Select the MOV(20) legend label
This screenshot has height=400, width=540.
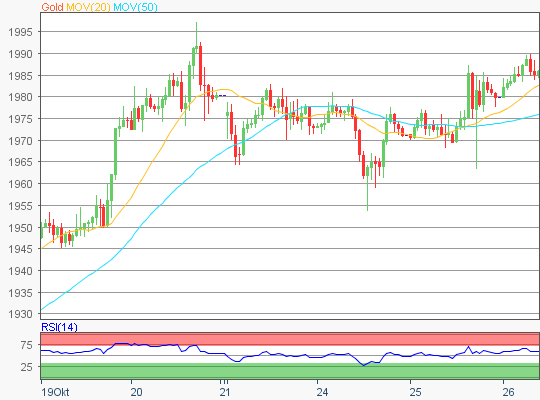88,7
